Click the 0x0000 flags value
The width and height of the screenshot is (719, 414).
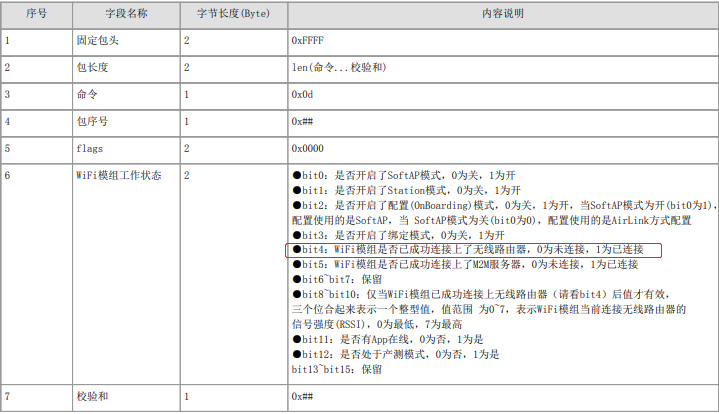(x=308, y=147)
